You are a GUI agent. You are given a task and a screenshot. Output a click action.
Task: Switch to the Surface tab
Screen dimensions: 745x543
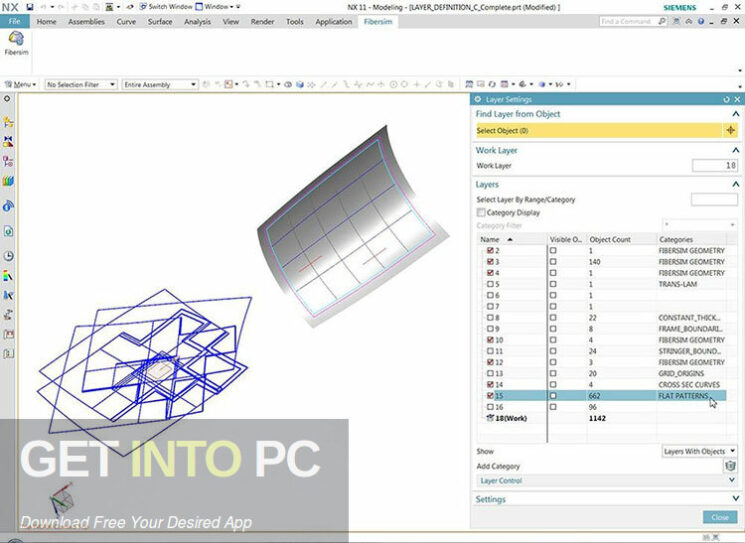(160, 21)
